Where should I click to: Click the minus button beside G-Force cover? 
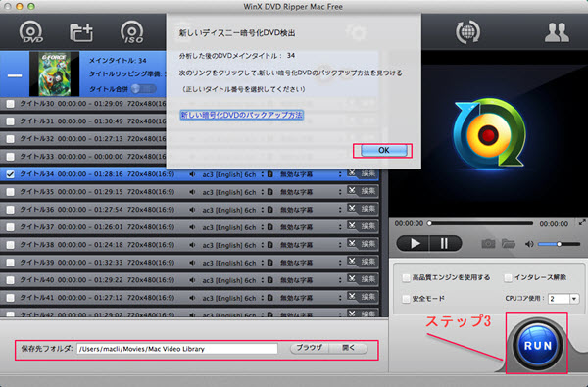click(15, 75)
